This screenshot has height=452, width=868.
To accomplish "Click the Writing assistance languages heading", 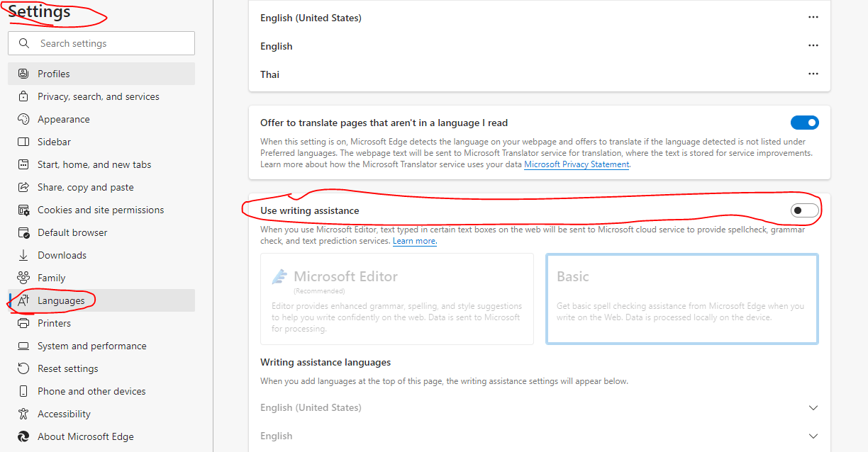I will coord(325,362).
